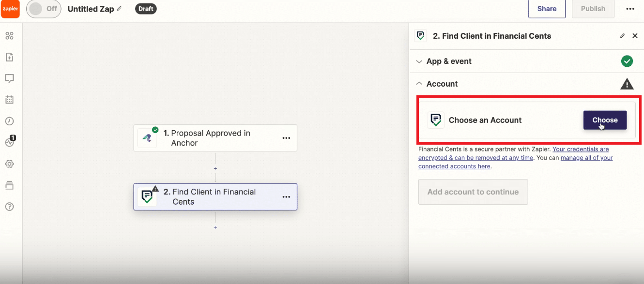Open the status icon with badge 1
Image resolution: width=644 pixels, height=284 pixels.
click(x=10, y=141)
